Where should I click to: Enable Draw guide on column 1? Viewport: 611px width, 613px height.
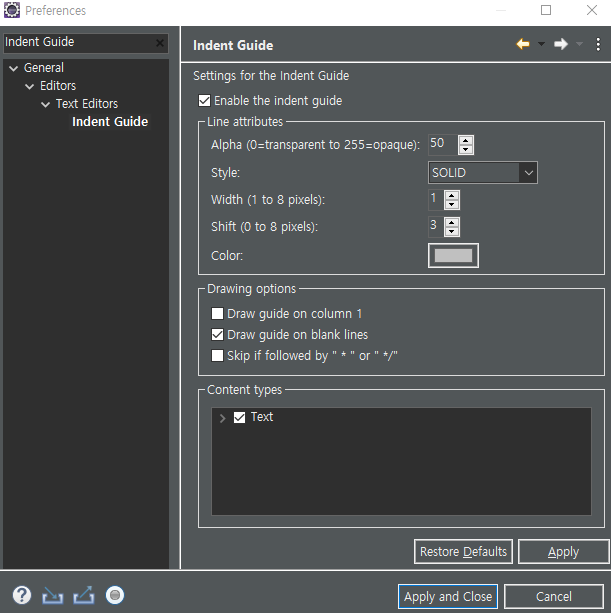click(217, 314)
